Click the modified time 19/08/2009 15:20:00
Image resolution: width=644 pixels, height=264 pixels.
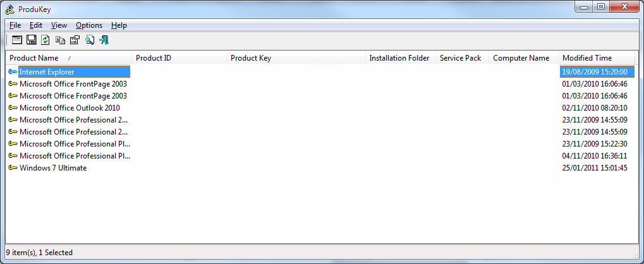(595, 72)
